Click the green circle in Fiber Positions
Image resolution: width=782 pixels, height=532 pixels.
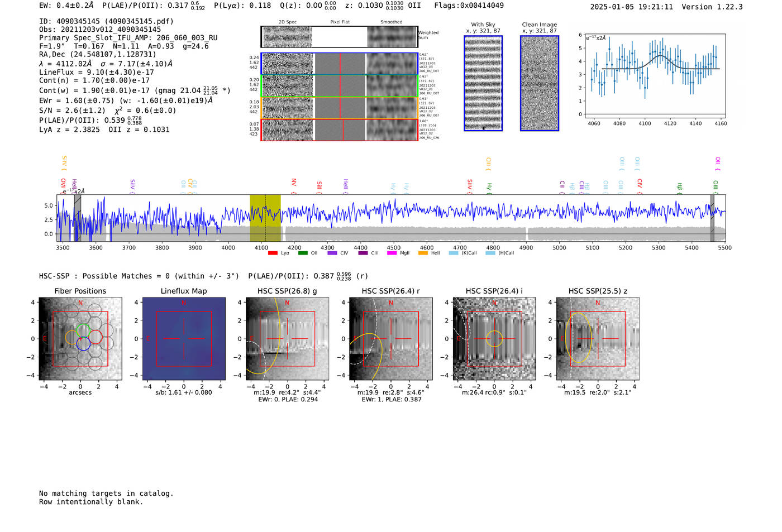(x=83, y=330)
